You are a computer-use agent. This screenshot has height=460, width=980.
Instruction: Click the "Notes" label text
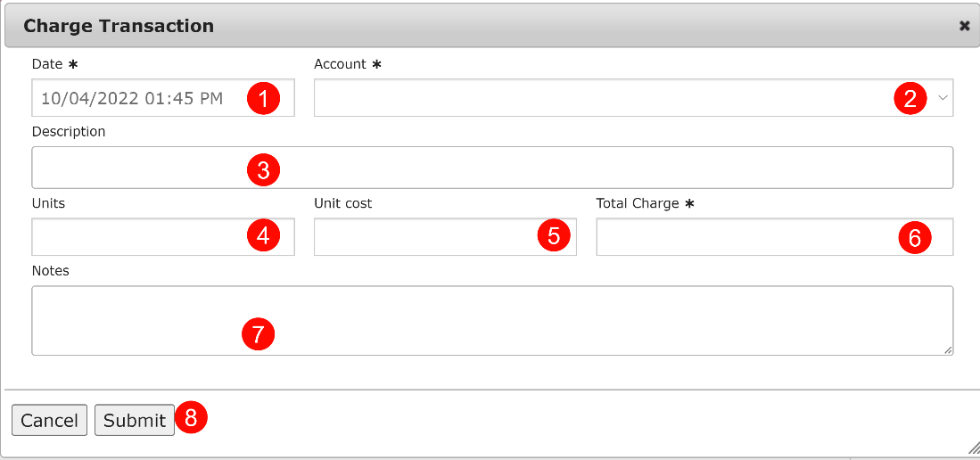[50, 270]
